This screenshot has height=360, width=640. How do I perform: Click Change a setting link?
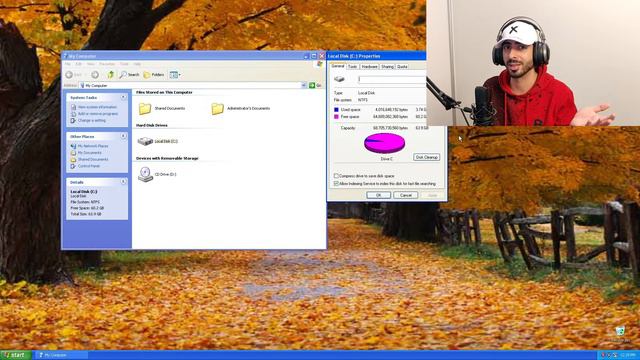pyautogui.click(x=91, y=120)
